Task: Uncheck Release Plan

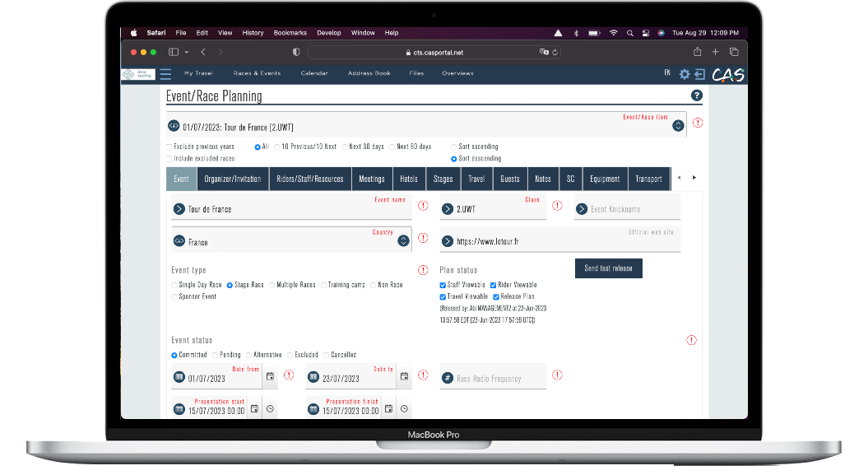Action: point(496,296)
